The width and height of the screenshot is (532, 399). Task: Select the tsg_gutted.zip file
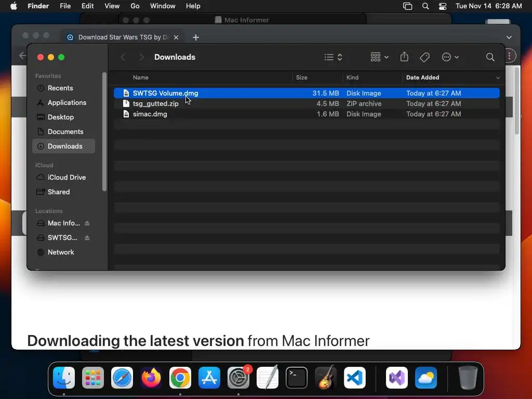click(x=307, y=103)
